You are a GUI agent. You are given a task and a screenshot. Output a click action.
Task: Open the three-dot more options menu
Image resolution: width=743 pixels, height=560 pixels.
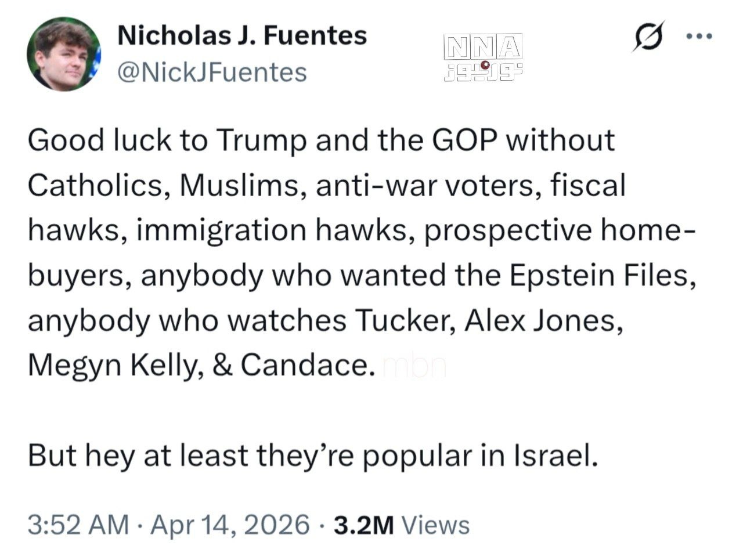(x=698, y=36)
